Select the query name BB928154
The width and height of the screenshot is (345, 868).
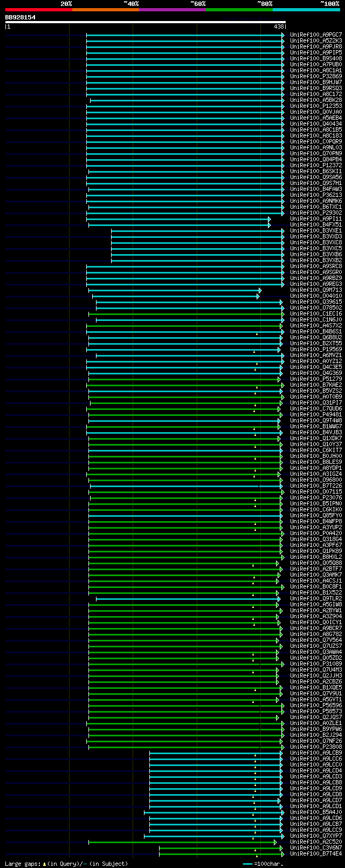tap(20, 17)
